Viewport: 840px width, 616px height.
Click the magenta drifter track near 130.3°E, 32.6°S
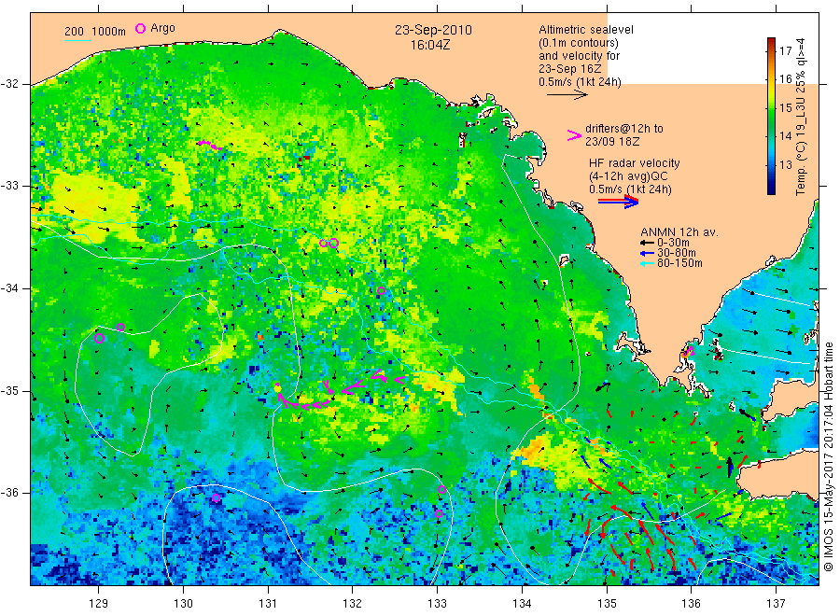pyautogui.click(x=209, y=145)
